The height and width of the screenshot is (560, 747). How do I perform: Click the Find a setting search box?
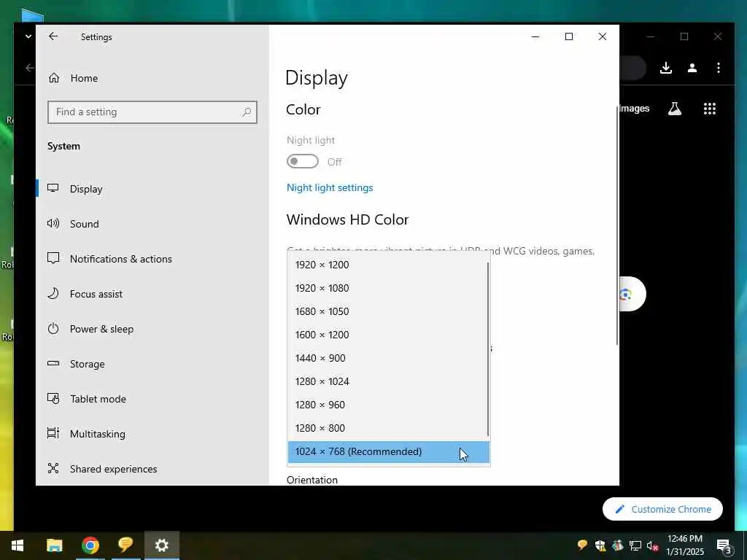click(152, 112)
